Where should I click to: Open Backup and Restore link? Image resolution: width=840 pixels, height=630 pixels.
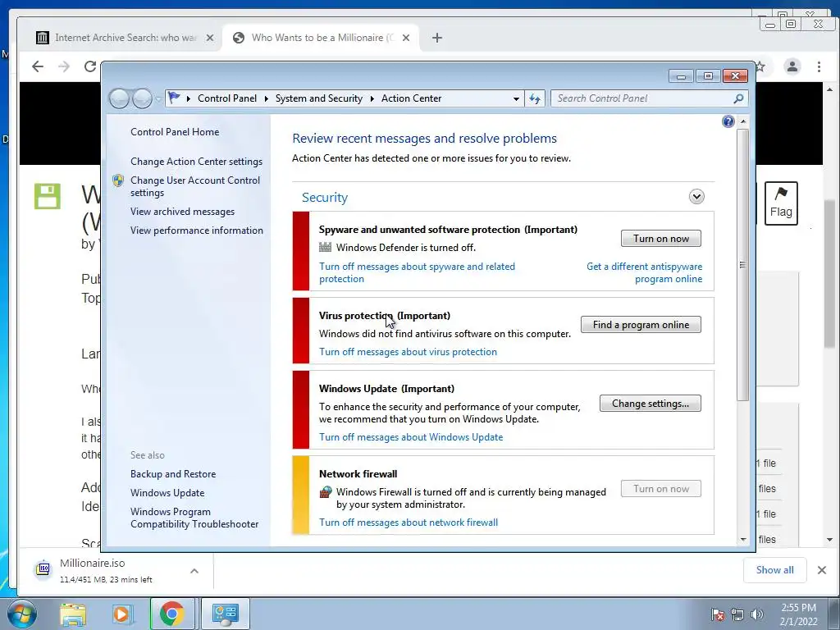coord(173,474)
